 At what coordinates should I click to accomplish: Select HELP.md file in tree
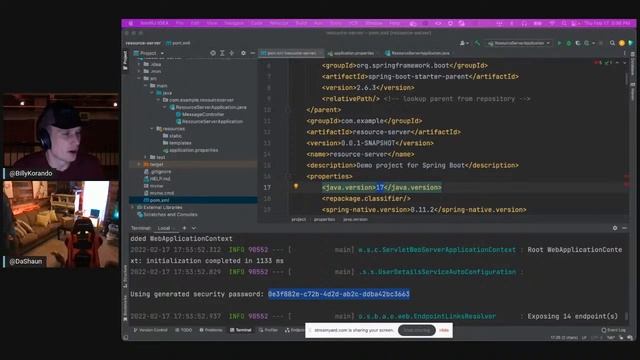point(157,179)
